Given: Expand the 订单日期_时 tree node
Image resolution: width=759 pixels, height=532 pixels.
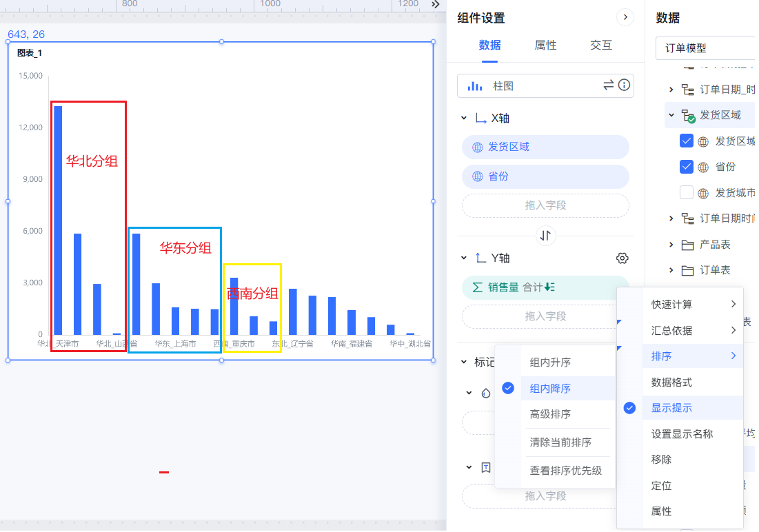Looking at the screenshot, I should [671, 90].
